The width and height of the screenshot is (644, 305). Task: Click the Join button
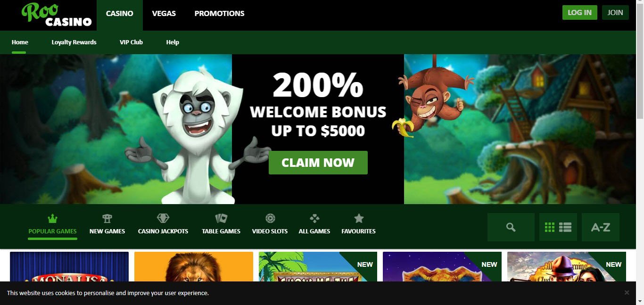click(x=615, y=13)
